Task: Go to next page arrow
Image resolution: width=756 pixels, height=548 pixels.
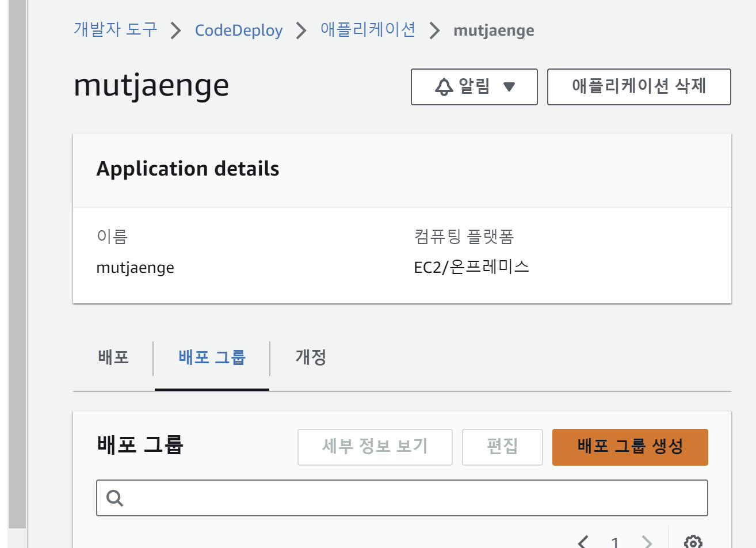Action: pyautogui.click(x=647, y=541)
